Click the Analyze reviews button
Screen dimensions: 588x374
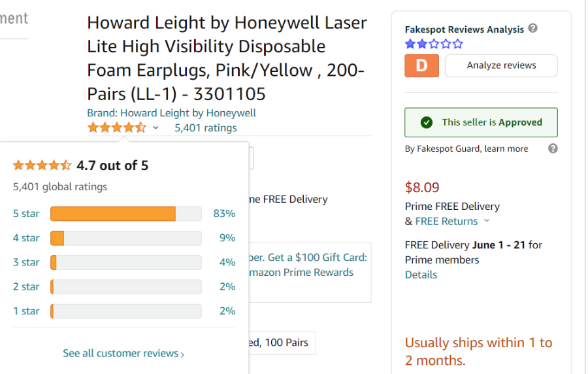[501, 65]
